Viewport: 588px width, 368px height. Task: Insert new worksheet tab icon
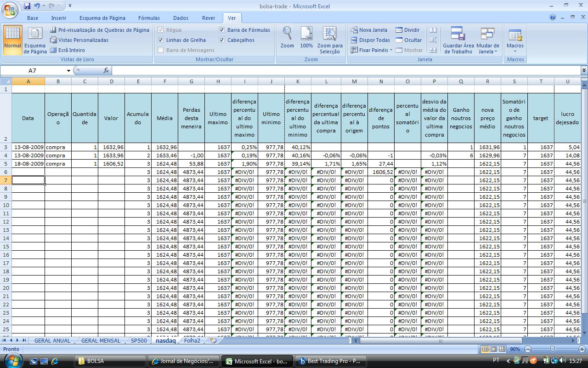213,340
